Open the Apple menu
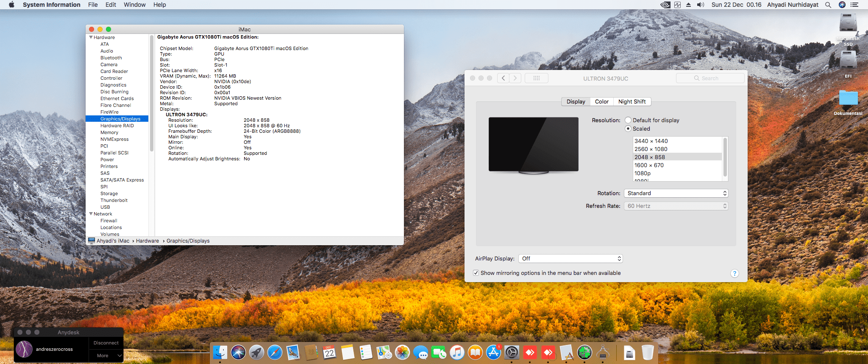868x364 pixels. click(x=11, y=5)
